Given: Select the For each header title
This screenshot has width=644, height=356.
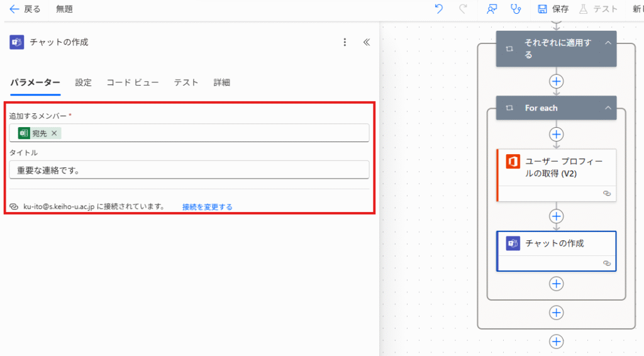Looking at the screenshot, I should (x=541, y=108).
